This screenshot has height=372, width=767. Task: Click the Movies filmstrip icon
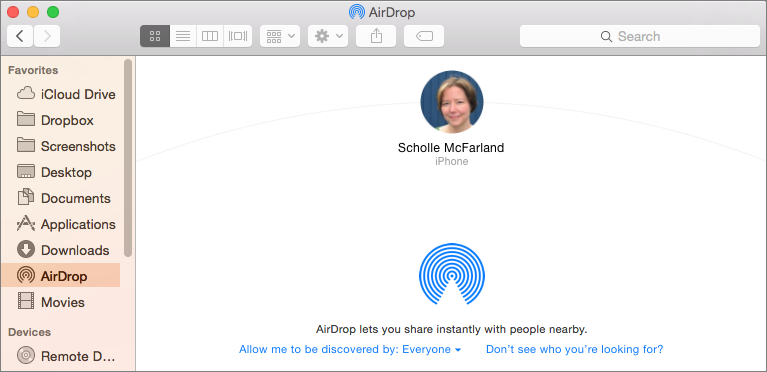(x=26, y=301)
